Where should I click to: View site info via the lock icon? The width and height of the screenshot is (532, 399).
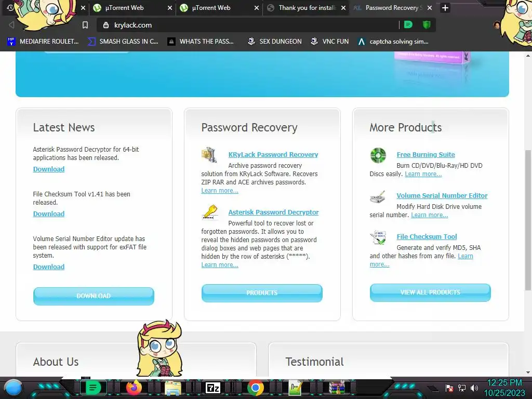click(x=106, y=25)
